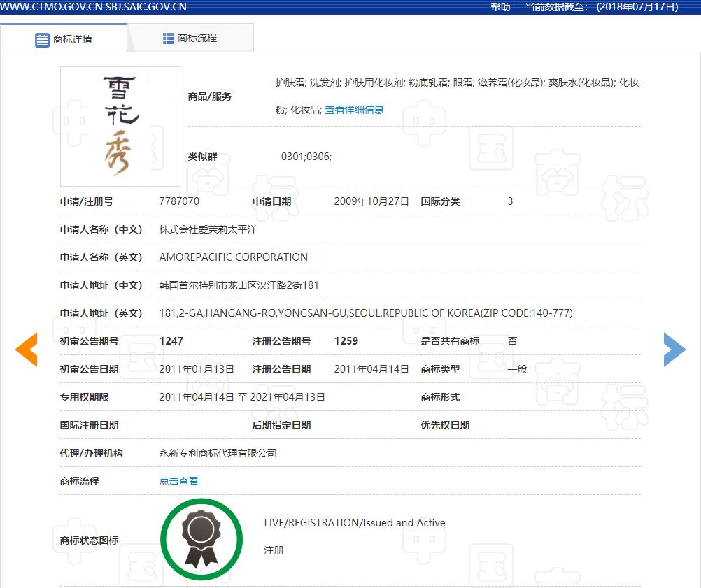
Task: Select 注册 status text below badge
Action: [274, 550]
